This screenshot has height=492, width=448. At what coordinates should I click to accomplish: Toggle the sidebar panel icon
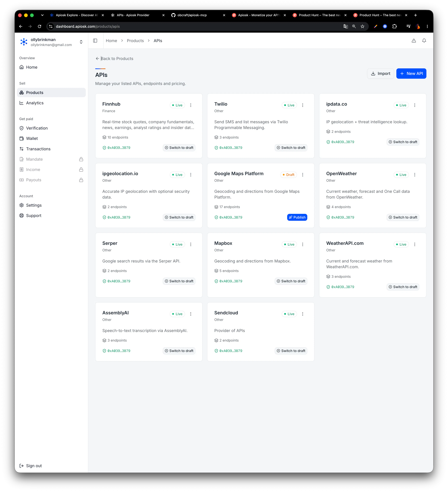point(95,41)
